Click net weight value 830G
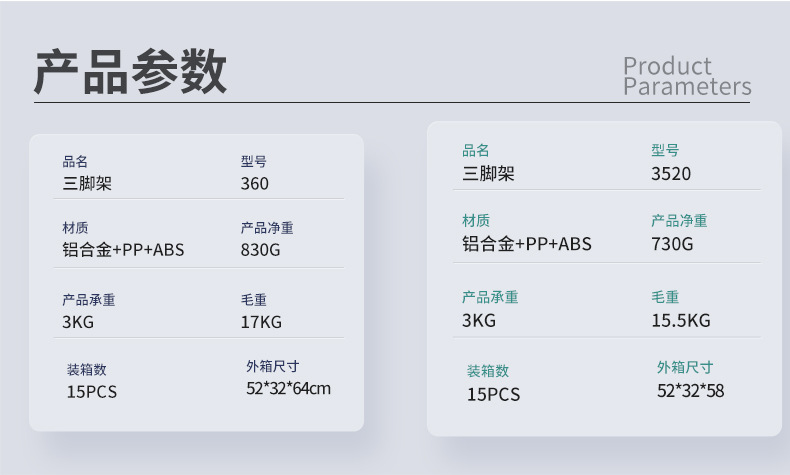The image size is (790, 475). click(x=260, y=250)
